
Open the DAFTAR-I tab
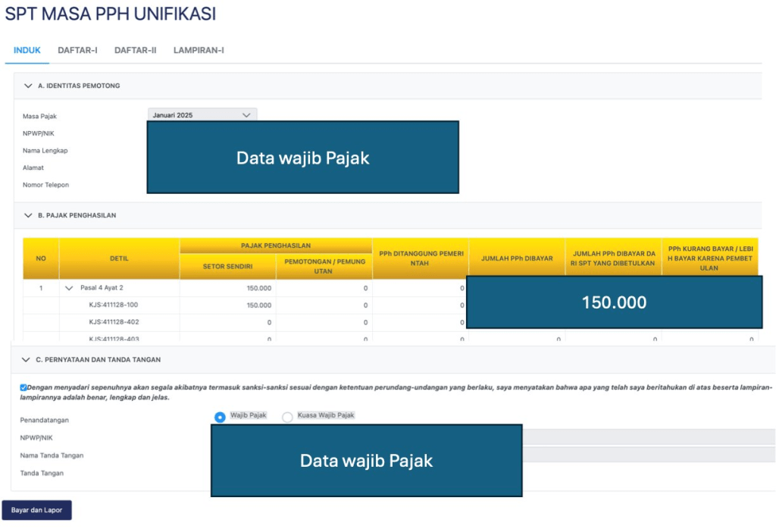(77, 51)
